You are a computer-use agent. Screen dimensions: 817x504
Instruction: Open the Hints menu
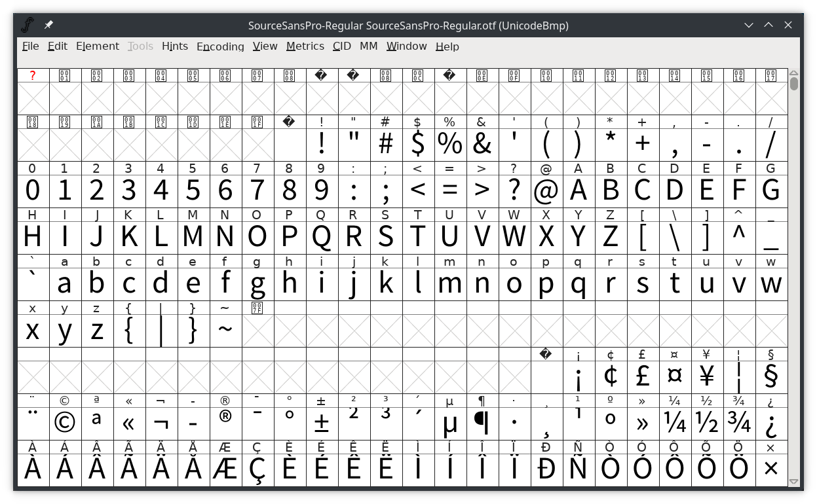(x=175, y=46)
